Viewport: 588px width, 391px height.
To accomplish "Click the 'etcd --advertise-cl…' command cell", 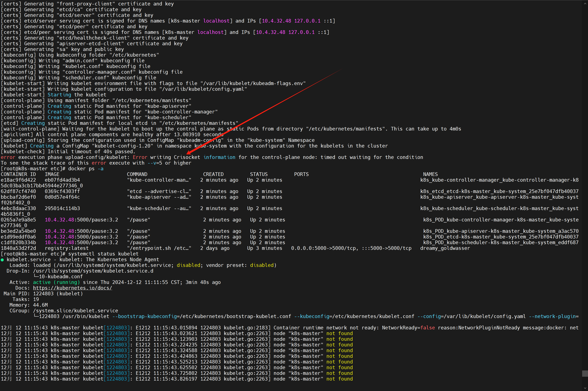I will tap(159, 192).
